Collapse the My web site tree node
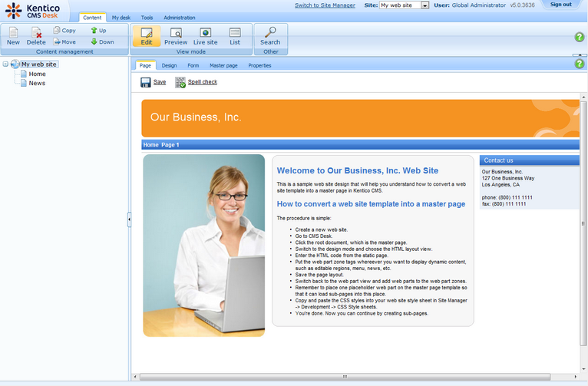This screenshot has height=386, width=588. 5,64
